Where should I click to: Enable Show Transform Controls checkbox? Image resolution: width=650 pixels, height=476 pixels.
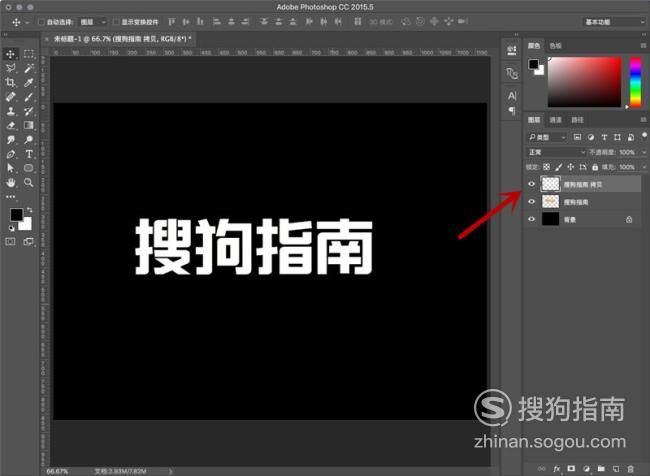[x=116, y=22]
